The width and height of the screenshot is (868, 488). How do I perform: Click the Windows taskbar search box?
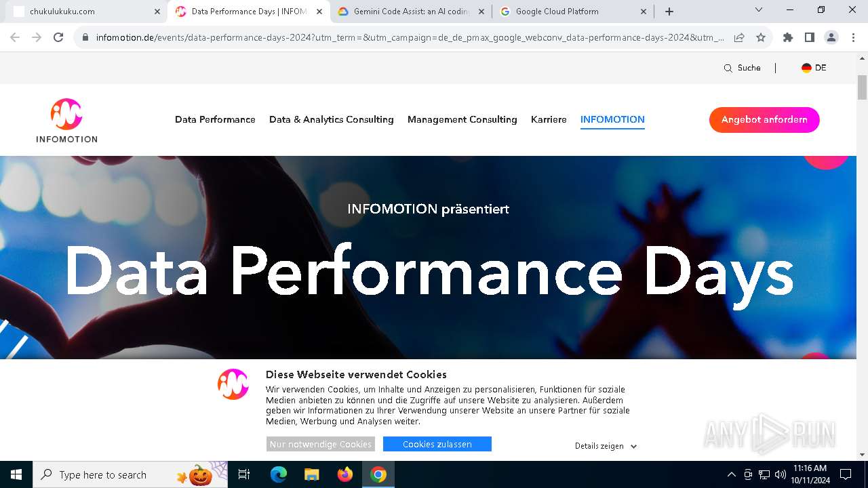point(130,474)
